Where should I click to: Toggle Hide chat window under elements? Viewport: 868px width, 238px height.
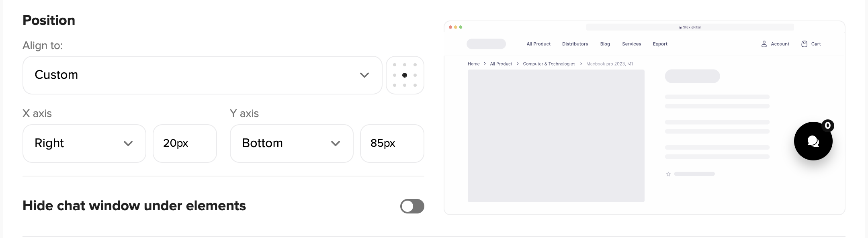(412, 206)
